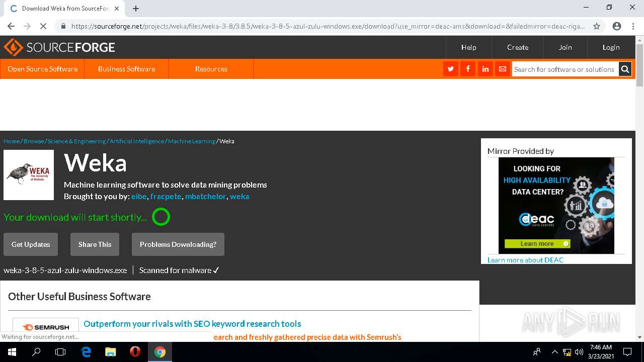Bookmark page with the star icon

[x=597, y=26]
